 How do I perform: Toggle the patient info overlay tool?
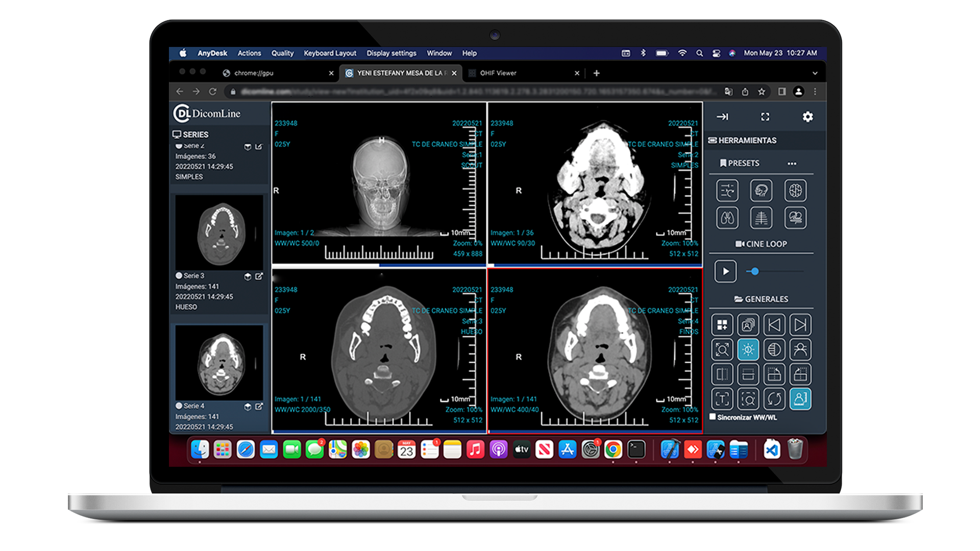[800, 399]
